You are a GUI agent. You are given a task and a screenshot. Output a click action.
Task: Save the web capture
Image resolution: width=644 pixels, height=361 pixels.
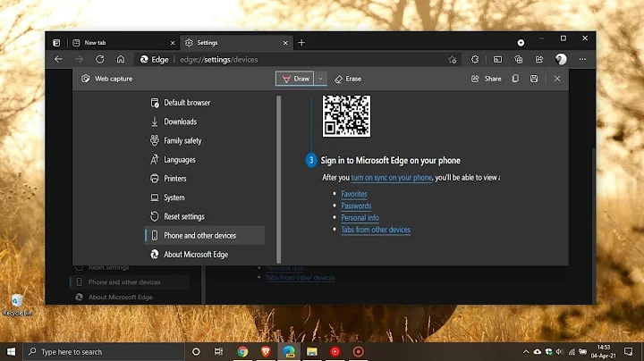[534, 79]
